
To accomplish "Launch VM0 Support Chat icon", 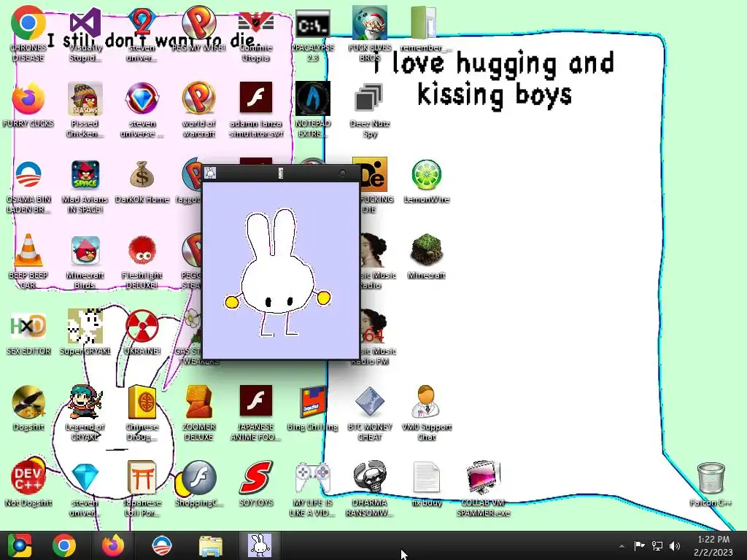I will [426, 402].
